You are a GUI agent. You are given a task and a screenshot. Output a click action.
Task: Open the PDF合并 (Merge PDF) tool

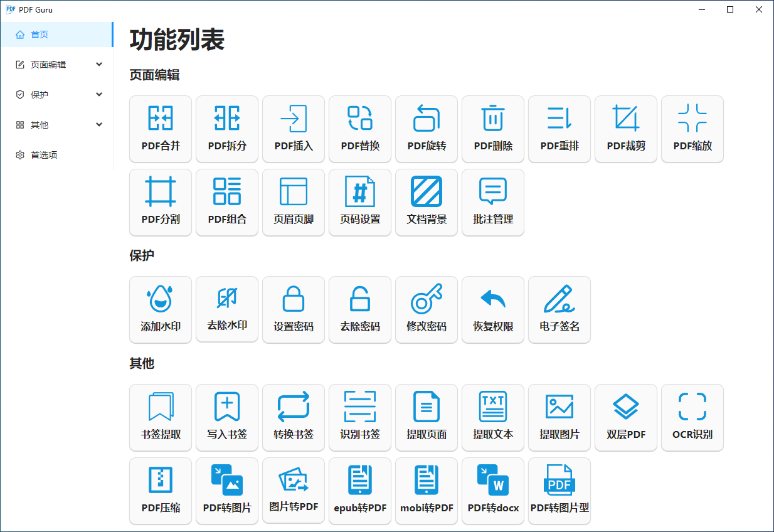[160, 129]
